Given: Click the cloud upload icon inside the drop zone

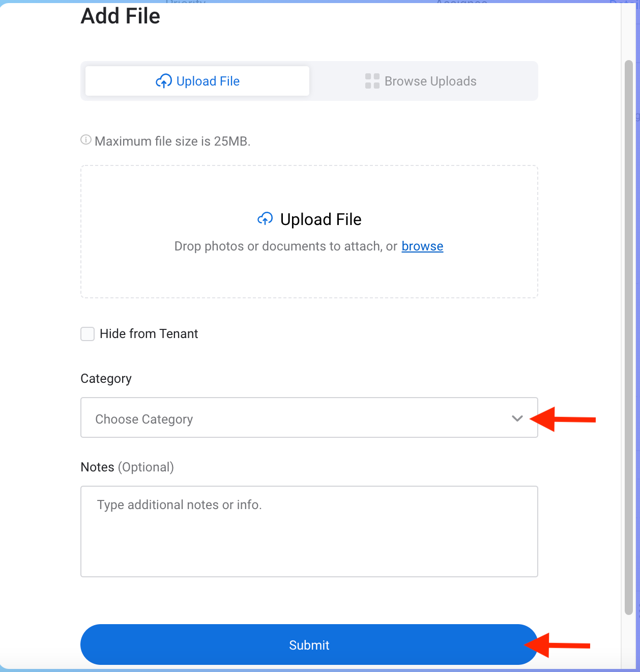Looking at the screenshot, I should 265,219.
